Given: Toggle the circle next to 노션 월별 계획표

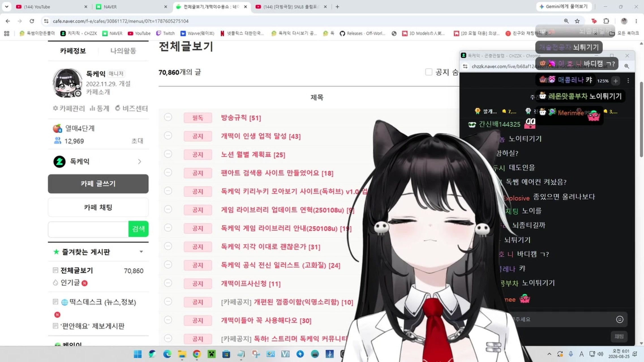Looking at the screenshot, I should click(168, 154).
